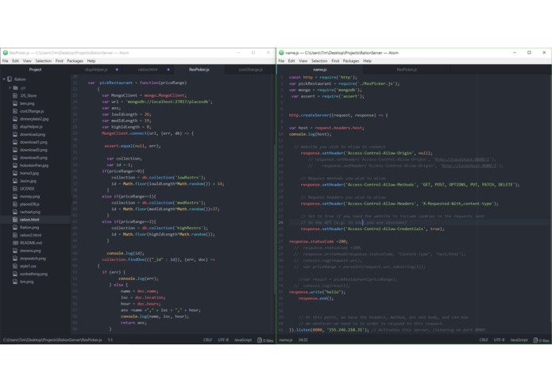The width and height of the screenshot is (552, 392).
Task: Select name.js tab in right window
Action: coord(320,70)
